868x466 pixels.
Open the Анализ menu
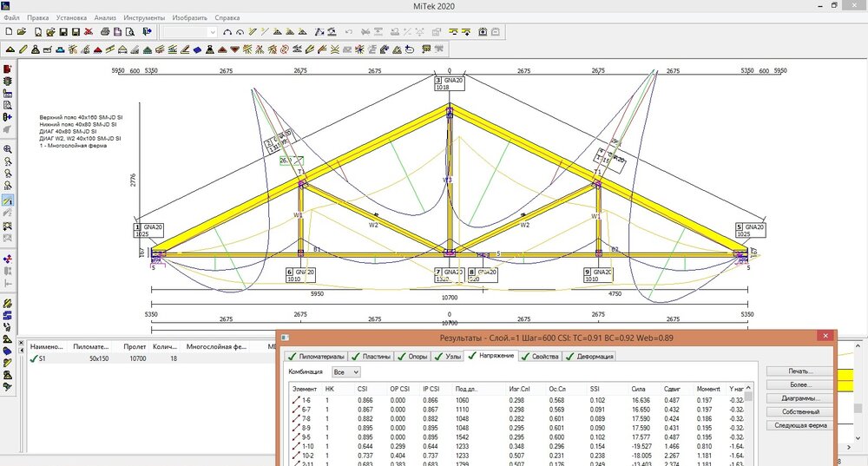105,17
